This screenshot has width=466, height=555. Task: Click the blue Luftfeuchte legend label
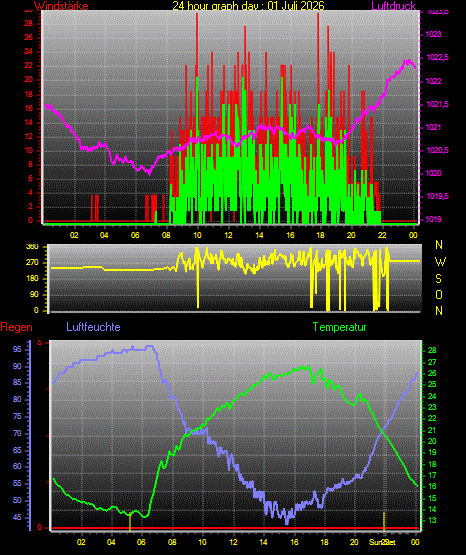(x=93, y=327)
